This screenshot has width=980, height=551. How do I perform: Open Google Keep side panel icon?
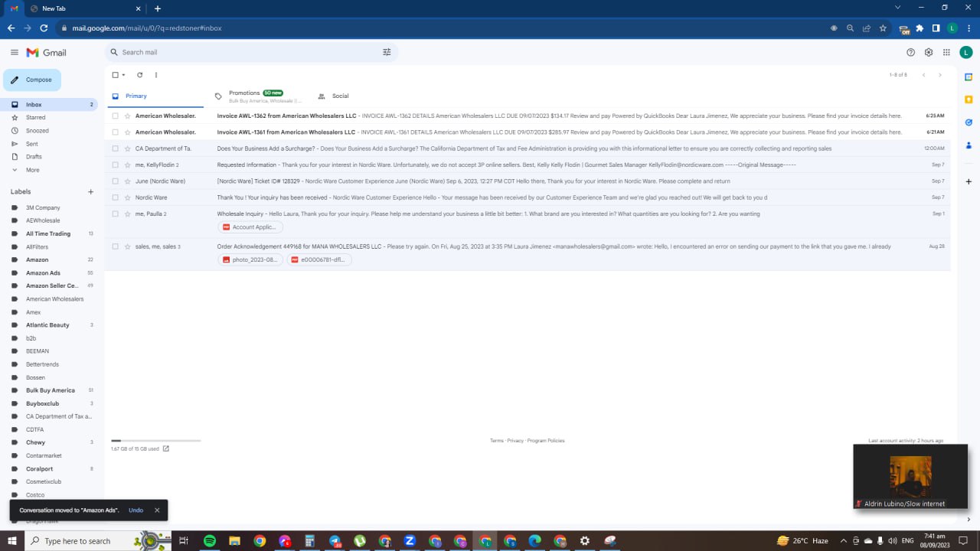pyautogui.click(x=969, y=99)
